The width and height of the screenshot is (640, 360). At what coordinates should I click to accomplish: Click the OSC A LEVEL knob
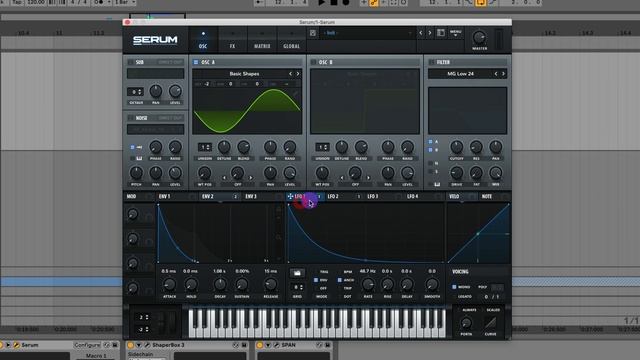(290, 173)
